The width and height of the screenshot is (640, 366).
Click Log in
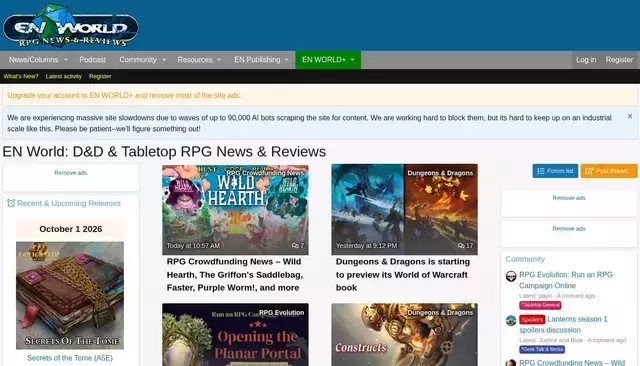pyautogui.click(x=586, y=60)
